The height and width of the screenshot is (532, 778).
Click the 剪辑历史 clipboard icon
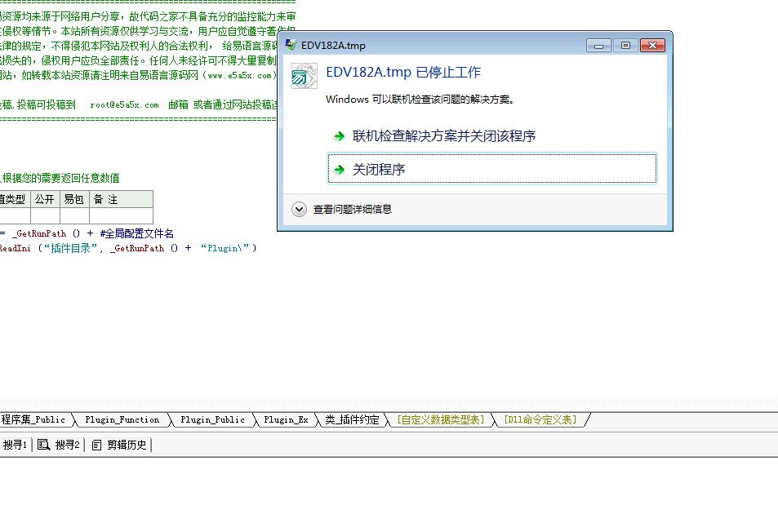97,446
